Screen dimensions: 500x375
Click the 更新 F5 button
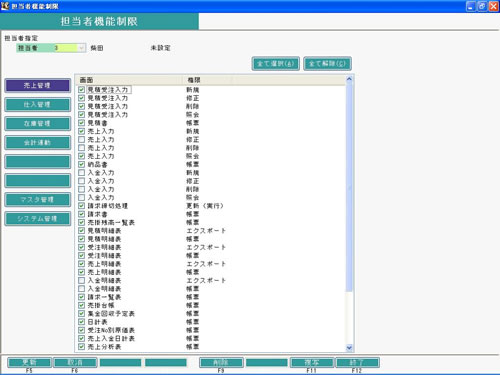[29, 362]
